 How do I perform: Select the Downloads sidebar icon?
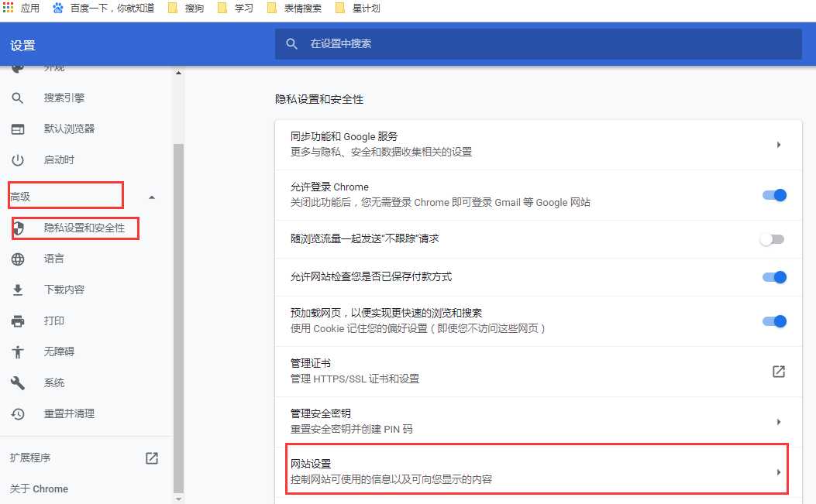[19, 290]
